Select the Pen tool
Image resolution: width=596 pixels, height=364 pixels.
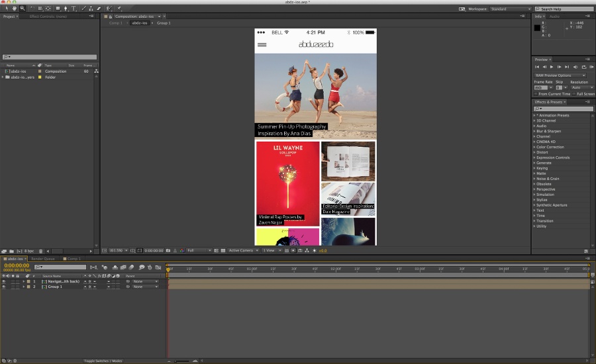66,9
